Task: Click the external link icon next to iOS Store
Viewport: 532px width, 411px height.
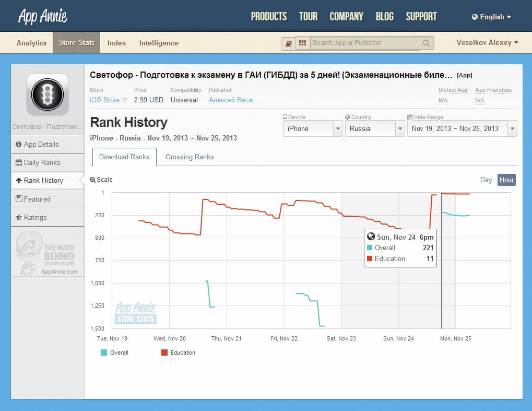Action: click(124, 100)
